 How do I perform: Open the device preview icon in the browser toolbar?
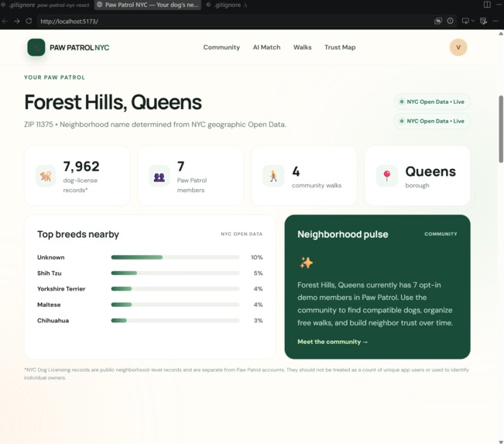465,21
